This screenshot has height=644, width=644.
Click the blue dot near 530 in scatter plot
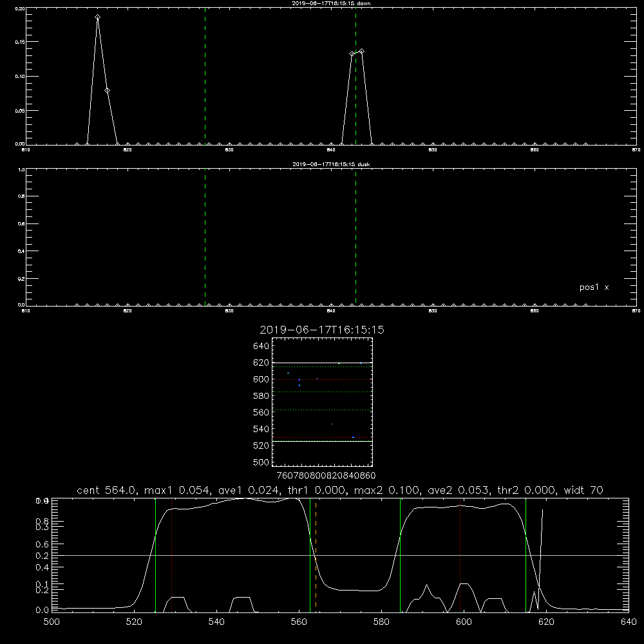(x=353, y=437)
